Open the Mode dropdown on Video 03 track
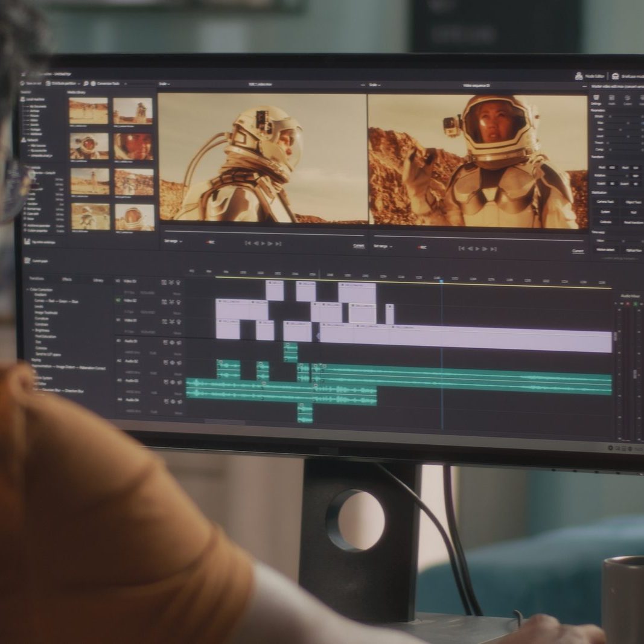Viewport: 644px width, 644px height. click(x=177, y=293)
